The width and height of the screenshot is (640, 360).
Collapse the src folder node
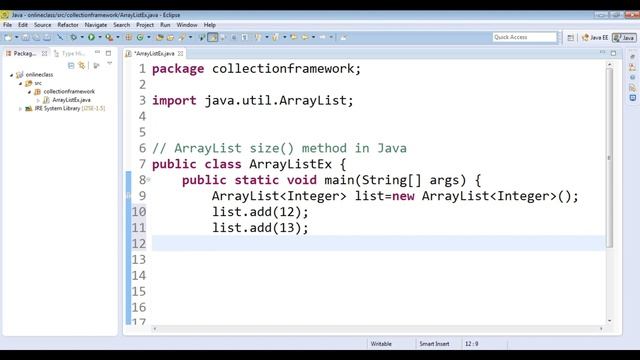click(x=20, y=83)
